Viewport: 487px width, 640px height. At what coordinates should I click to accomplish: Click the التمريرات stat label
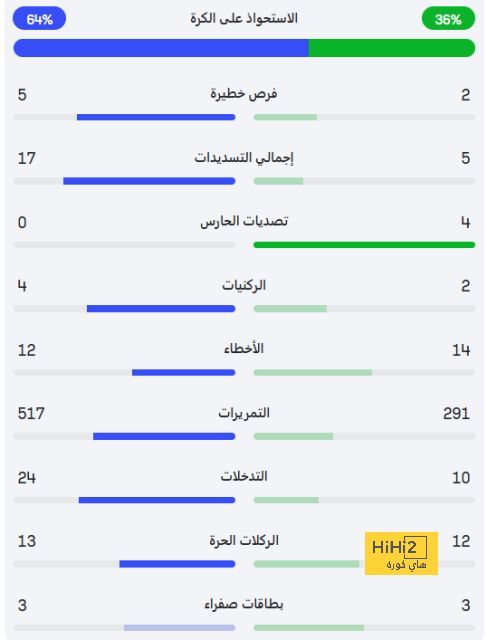pos(244,413)
